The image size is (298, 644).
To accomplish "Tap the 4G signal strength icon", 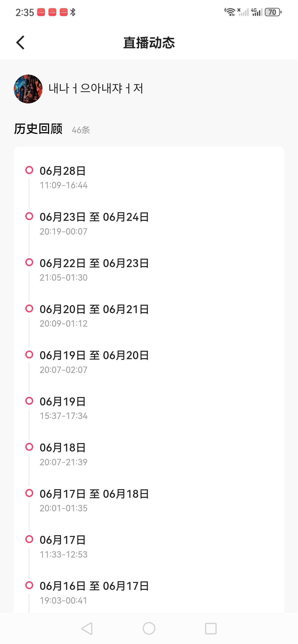I will 256,12.
